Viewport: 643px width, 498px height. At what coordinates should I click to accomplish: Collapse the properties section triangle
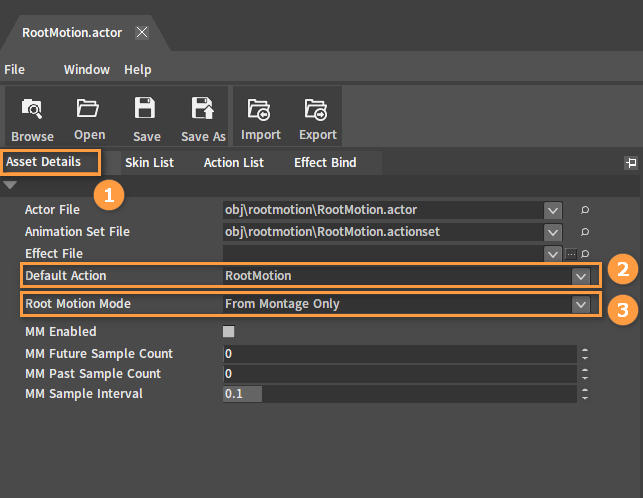coord(10,185)
